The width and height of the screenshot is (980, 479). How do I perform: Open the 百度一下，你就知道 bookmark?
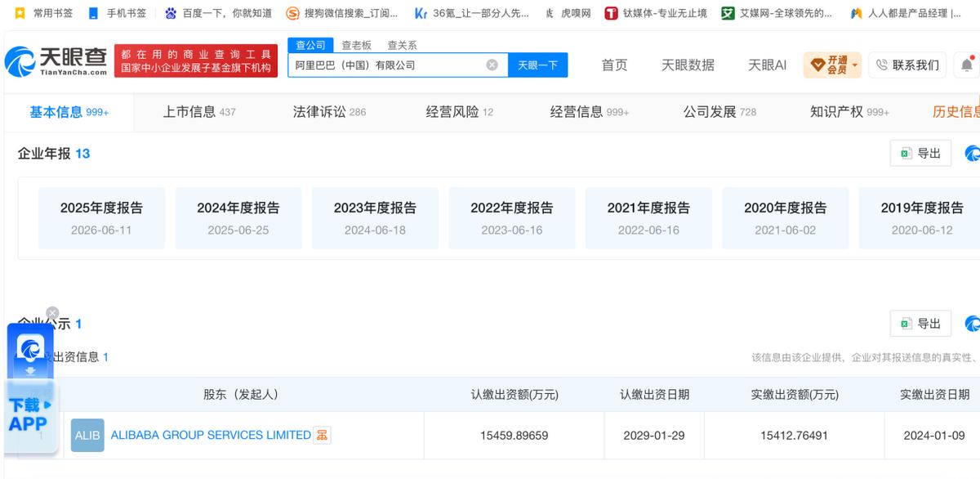click(218, 13)
